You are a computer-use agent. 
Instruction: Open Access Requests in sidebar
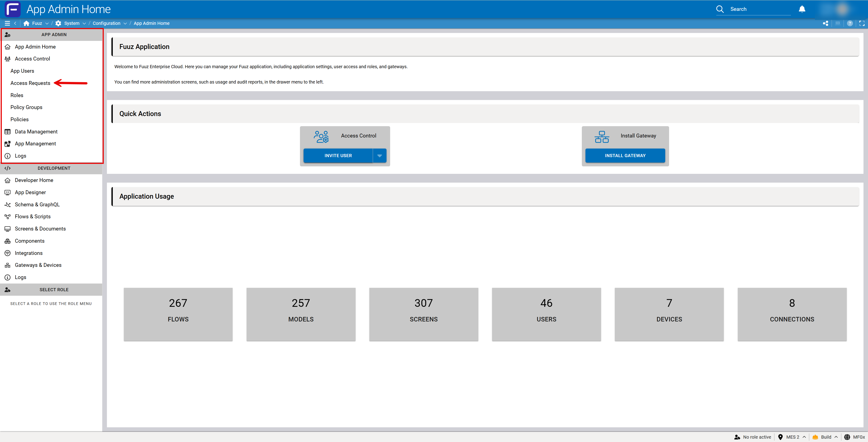(x=30, y=83)
